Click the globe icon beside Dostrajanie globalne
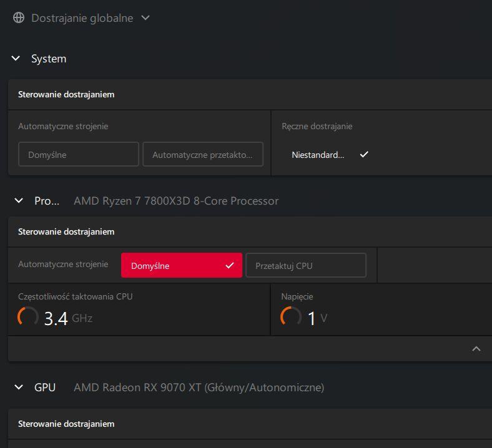Screen dimensions: 492x448 pos(19,18)
